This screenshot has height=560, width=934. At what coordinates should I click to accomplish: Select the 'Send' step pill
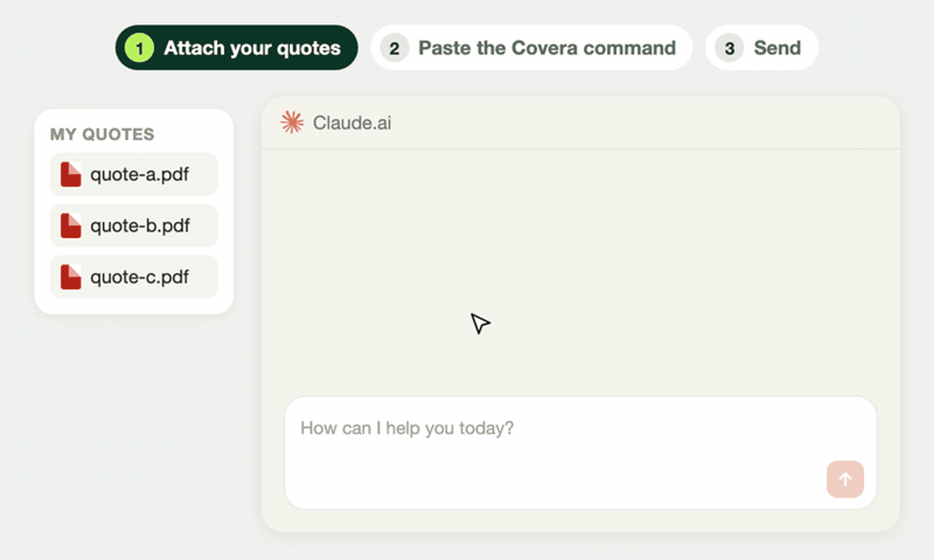tap(762, 48)
